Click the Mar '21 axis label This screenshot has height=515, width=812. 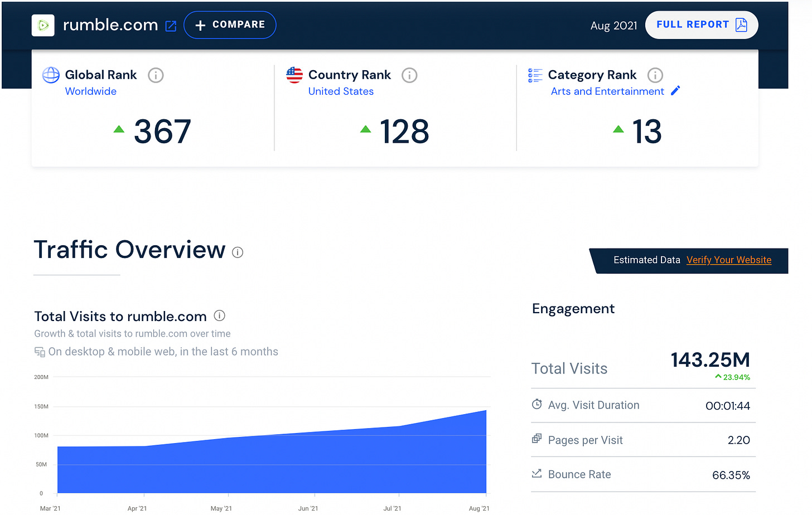point(50,508)
